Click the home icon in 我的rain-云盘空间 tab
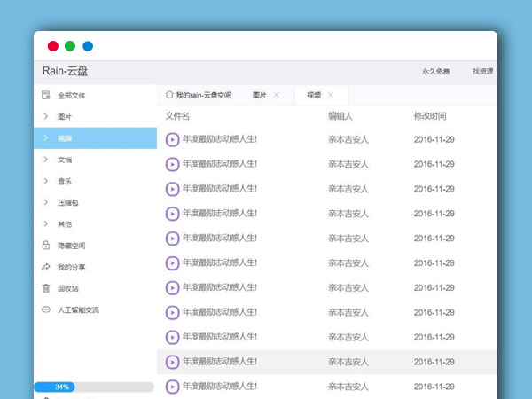Screen dimensions: 532x399 [169, 95]
